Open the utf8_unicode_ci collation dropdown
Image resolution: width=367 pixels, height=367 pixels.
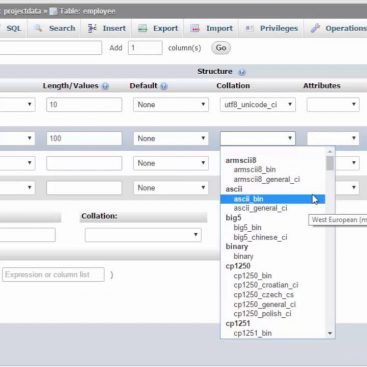[x=258, y=105]
